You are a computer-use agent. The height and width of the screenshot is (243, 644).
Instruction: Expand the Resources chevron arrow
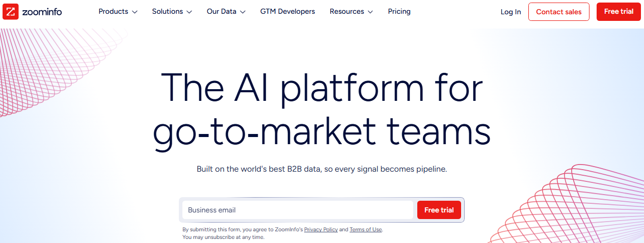[x=370, y=12]
